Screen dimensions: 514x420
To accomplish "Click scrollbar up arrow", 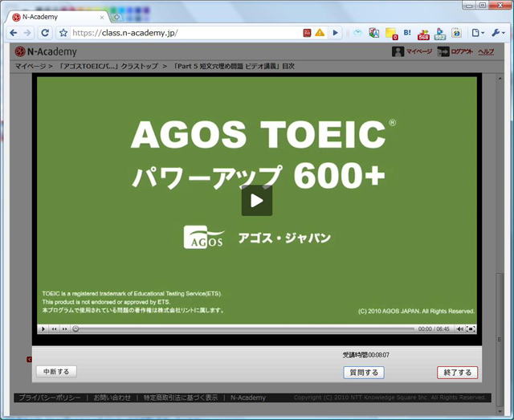I will 500,79.
